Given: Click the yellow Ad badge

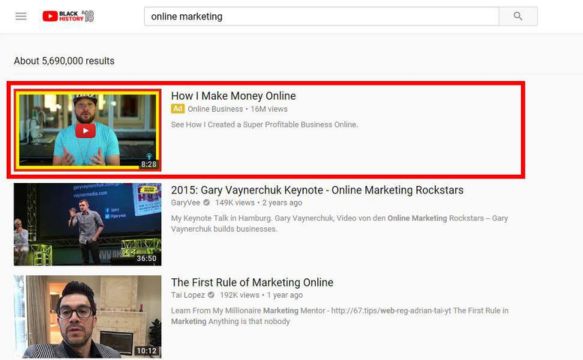Looking at the screenshot, I should [178, 109].
